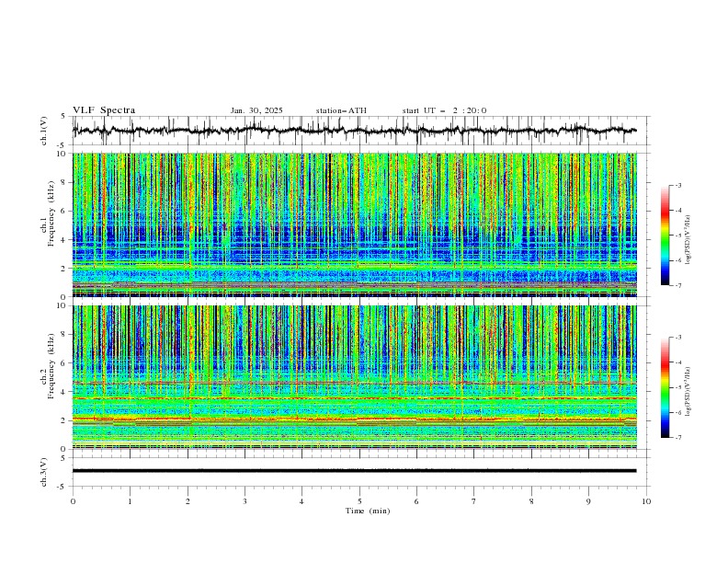Click the 'station=ATH' label
The width and height of the screenshot is (728, 563).
[341, 110]
